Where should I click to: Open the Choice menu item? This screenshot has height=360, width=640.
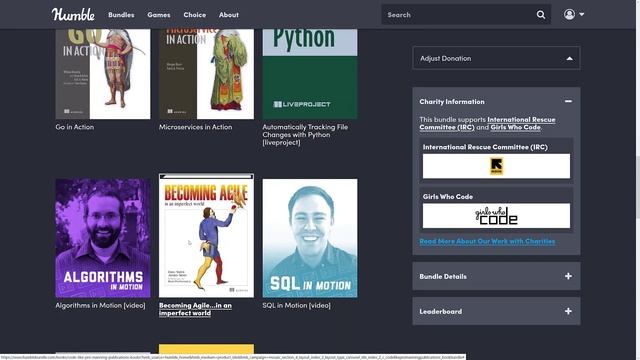[x=195, y=15]
